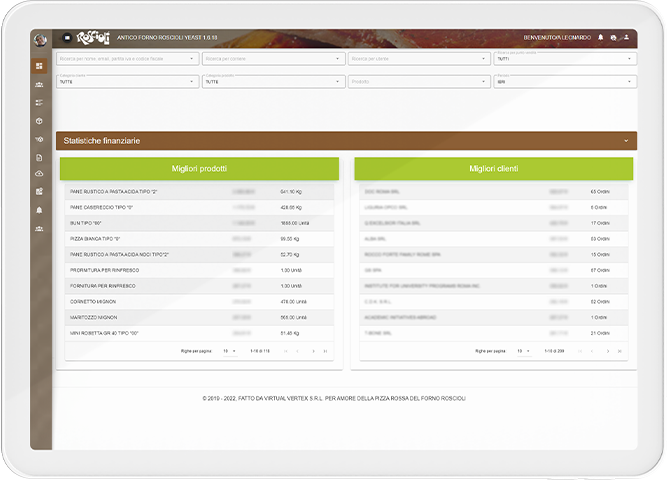Screen dimensions: 667x480
Task: Open rows per page dropdown under Migliori prodotti
Action: click(x=230, y=351)
